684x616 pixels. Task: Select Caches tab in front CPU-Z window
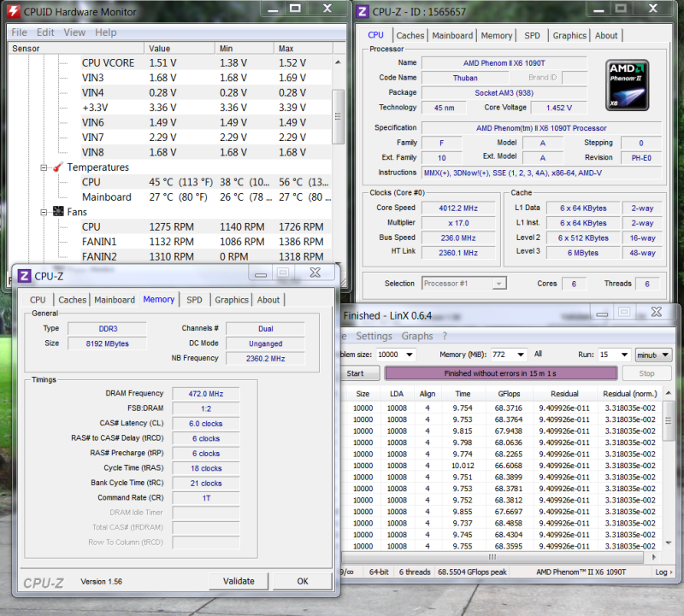(72, 300)
